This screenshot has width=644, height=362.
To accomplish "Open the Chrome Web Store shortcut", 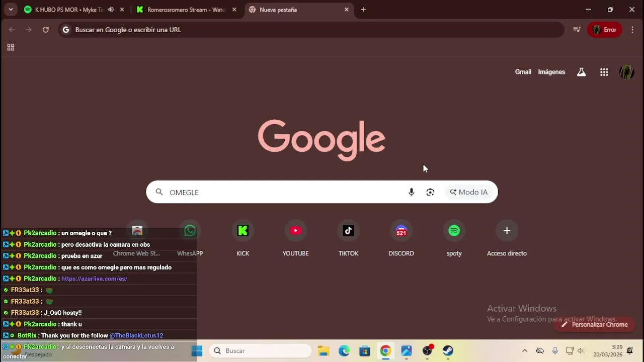I will click(137, 239).
